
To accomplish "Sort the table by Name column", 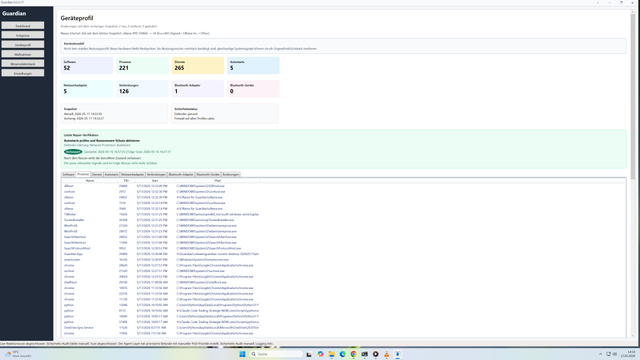I will pos(90,180).
